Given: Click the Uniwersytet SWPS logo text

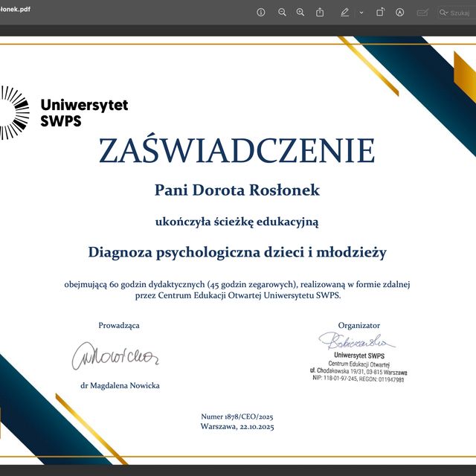Looking at the screenshot, I should click(x=84, y=112).
